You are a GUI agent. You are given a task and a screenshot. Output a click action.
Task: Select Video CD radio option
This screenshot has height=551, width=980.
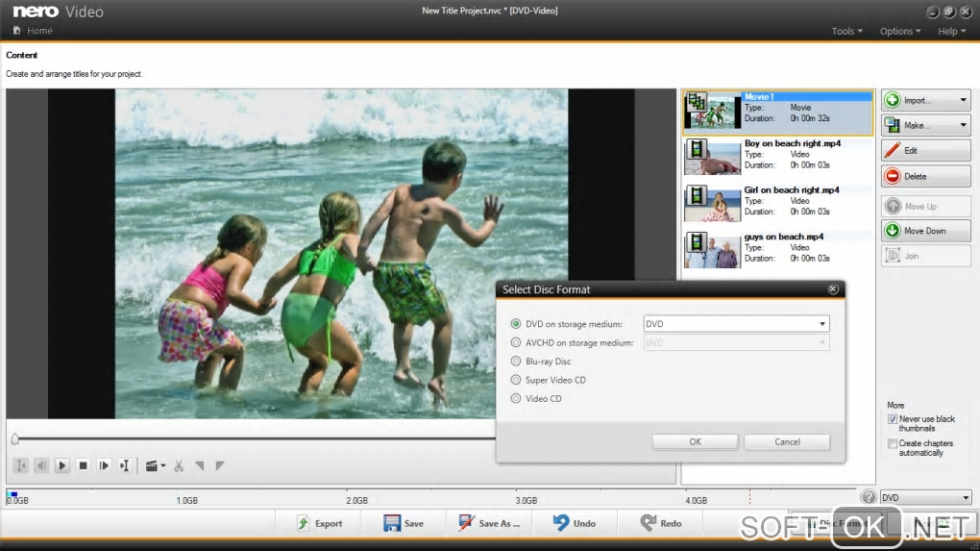pos(516,398)
